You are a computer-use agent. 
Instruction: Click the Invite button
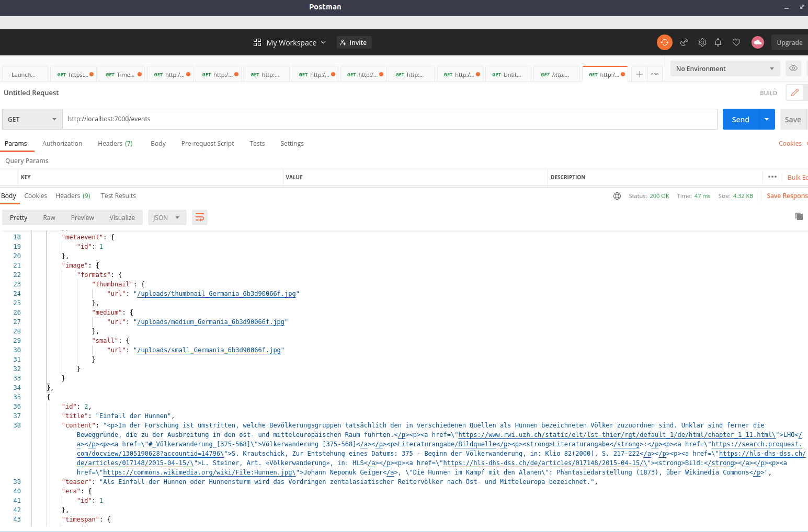tap(354, 42)
